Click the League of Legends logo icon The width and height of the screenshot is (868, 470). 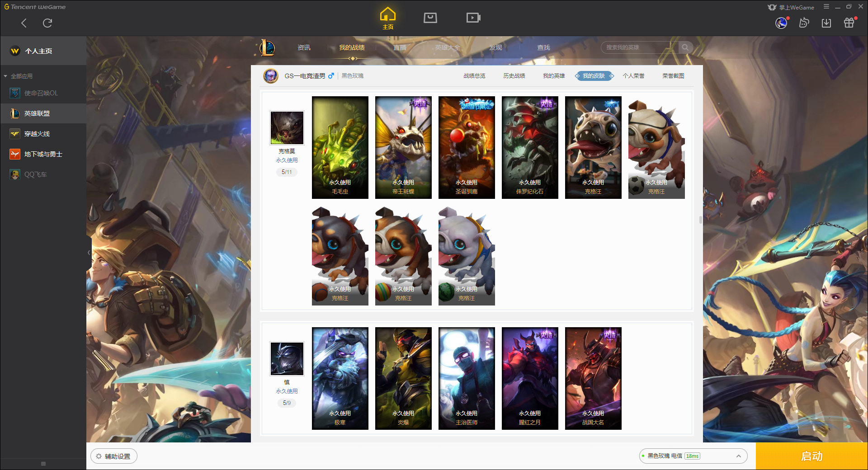pyautogui.click(x=267, y=47)
